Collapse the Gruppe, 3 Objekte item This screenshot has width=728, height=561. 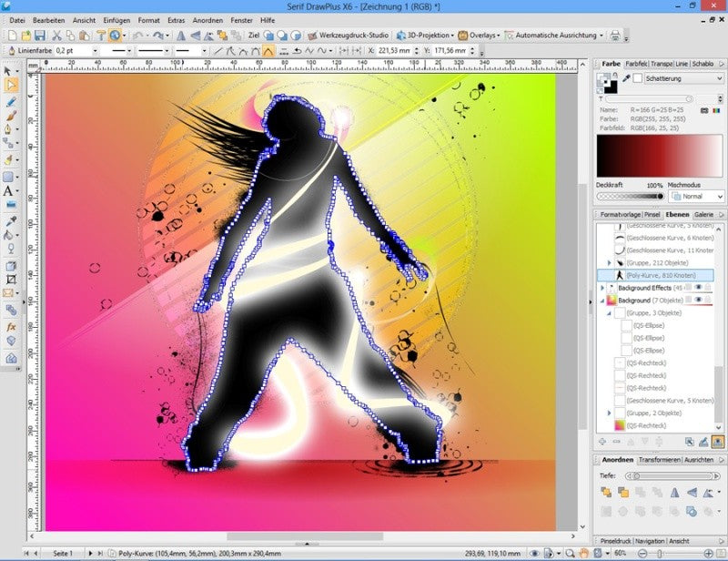point(609,313)
